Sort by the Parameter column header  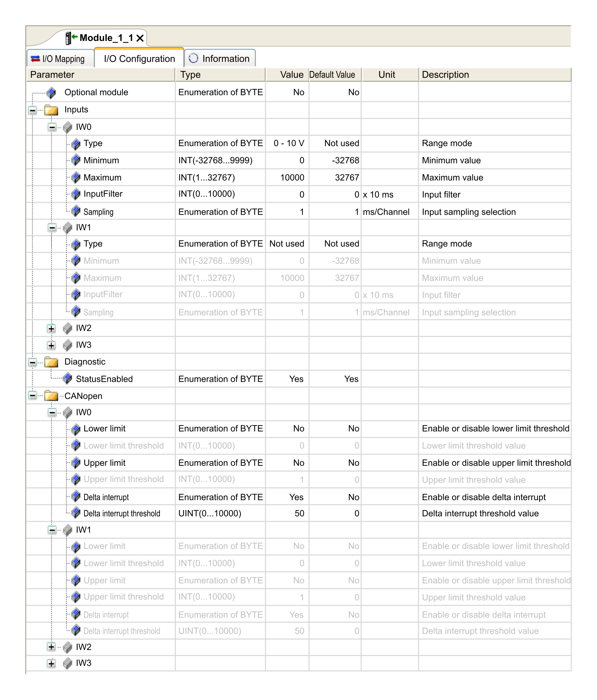click(101, 75)
